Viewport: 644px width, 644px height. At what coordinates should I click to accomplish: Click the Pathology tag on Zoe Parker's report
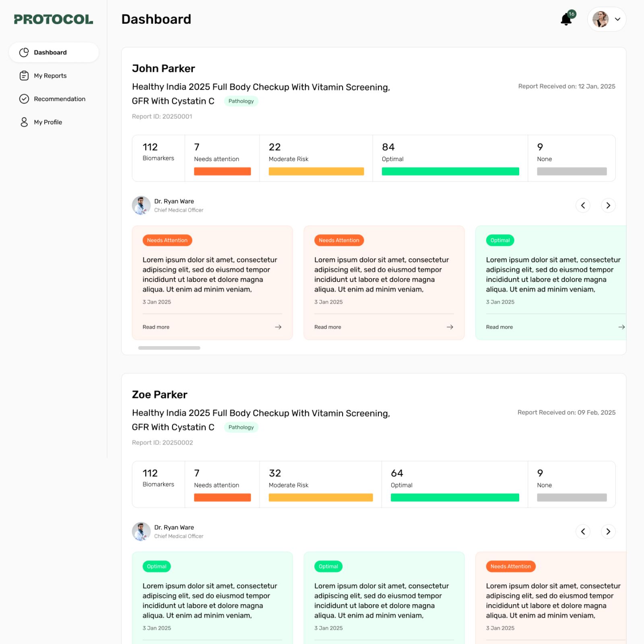[241, 427]
